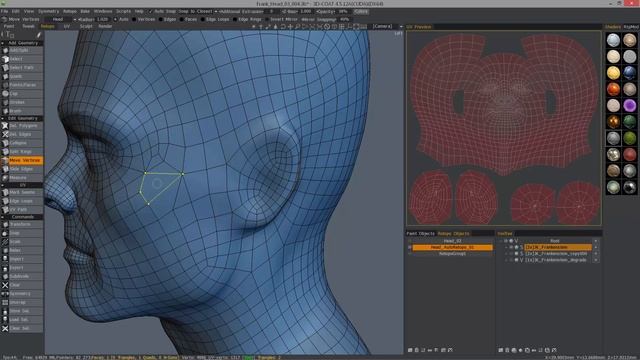Run the Unwrap command
This screenshot has width=640, height=360.
pos(22,302)
